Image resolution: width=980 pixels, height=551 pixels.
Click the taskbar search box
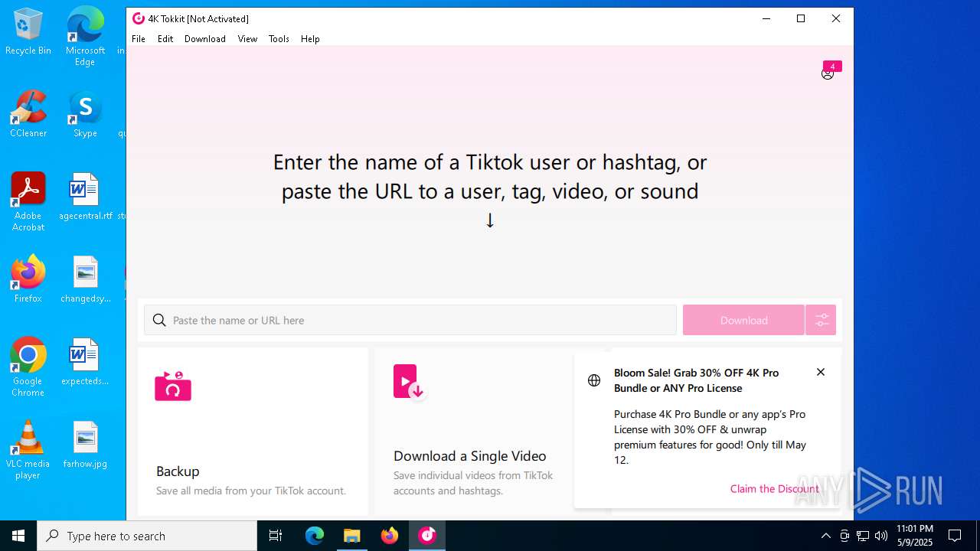[x=147, y=536]
